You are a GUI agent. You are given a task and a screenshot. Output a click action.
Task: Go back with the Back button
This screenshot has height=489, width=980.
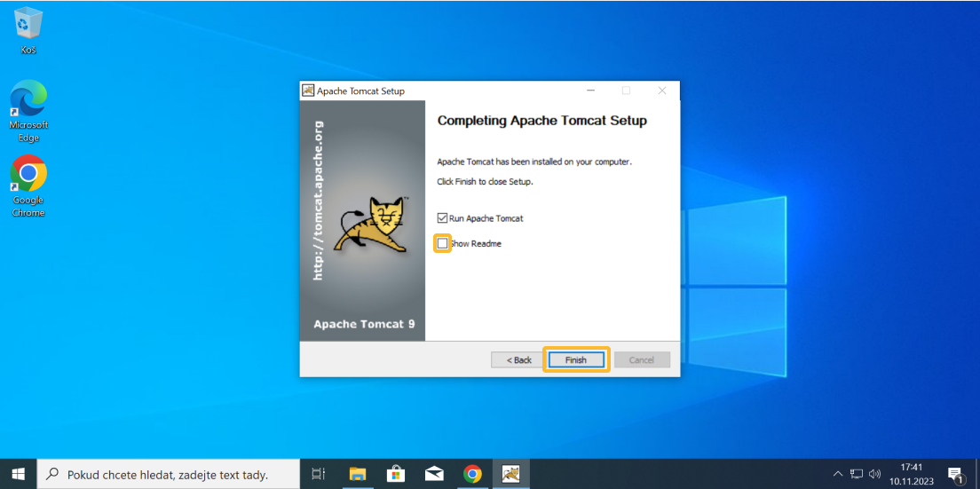click(x=518, y=359)
